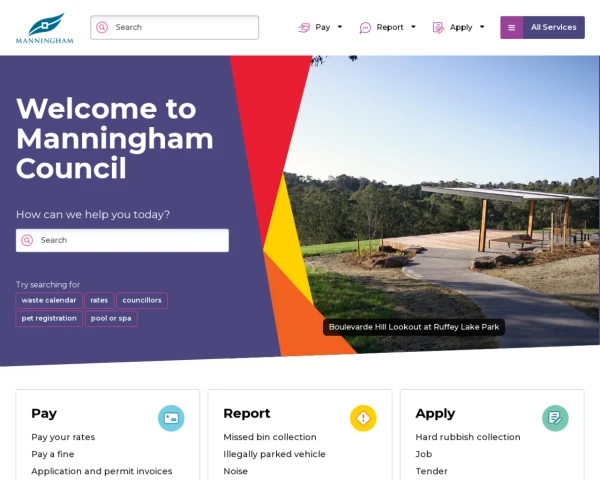Image resolution: width=600 pixels, height=480 pixels.
Task: Select the 'pet registration' search suggestion
Action: (49, 318)
